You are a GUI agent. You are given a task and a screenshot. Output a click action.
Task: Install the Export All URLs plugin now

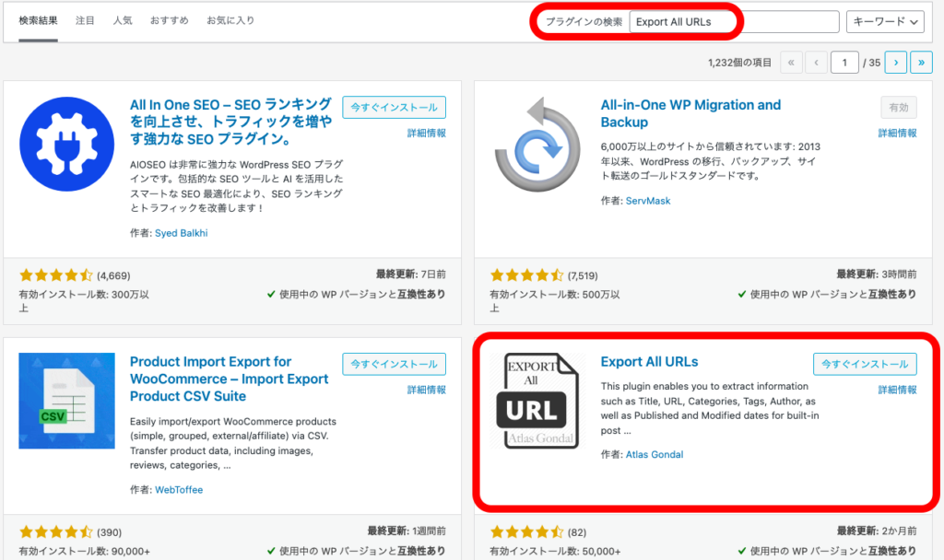click(x=865, y=364)
